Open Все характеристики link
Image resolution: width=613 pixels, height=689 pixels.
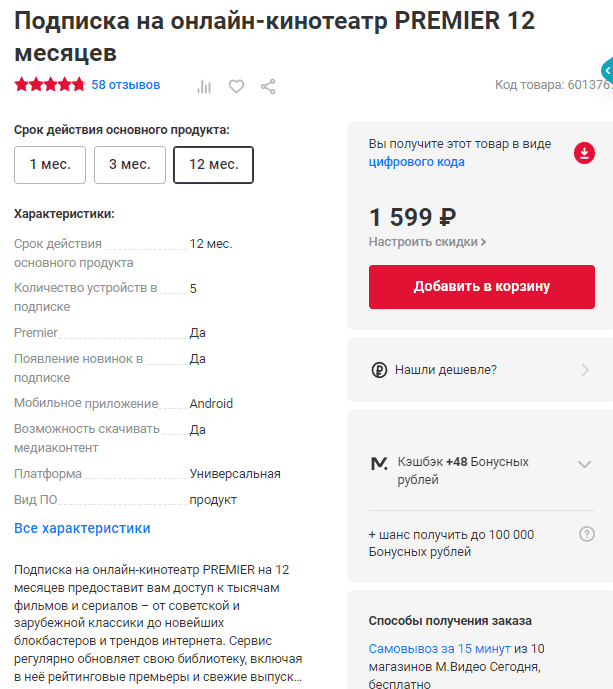pos(82,528)
